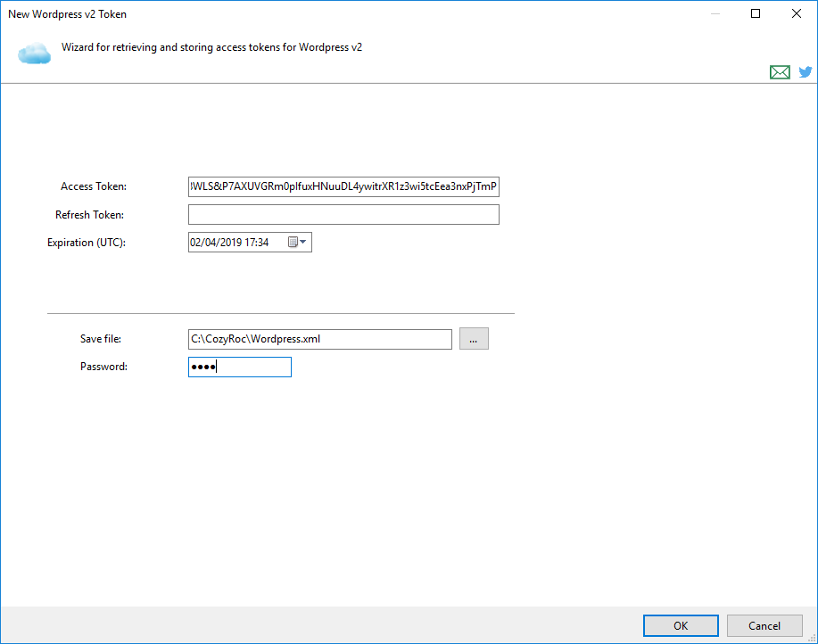The width and height of the screenshot is (818, 644).
Task: Click the Expiration date value 02/04/2019 17:34
Action: [229, 243]
